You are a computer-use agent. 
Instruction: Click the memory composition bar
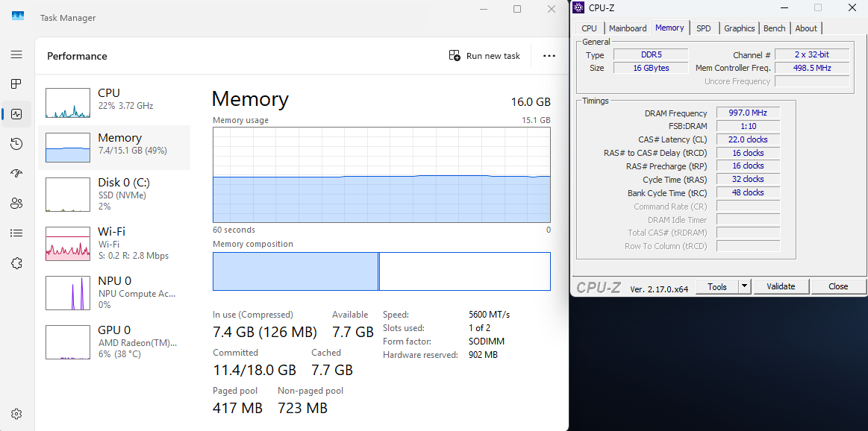(381, 271)
